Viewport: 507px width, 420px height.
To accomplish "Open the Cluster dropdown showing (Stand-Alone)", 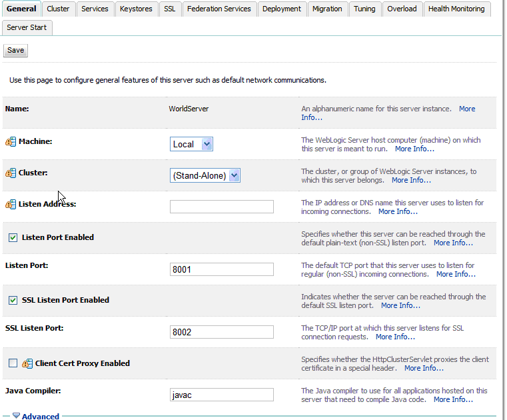I will tap(205, 175).
